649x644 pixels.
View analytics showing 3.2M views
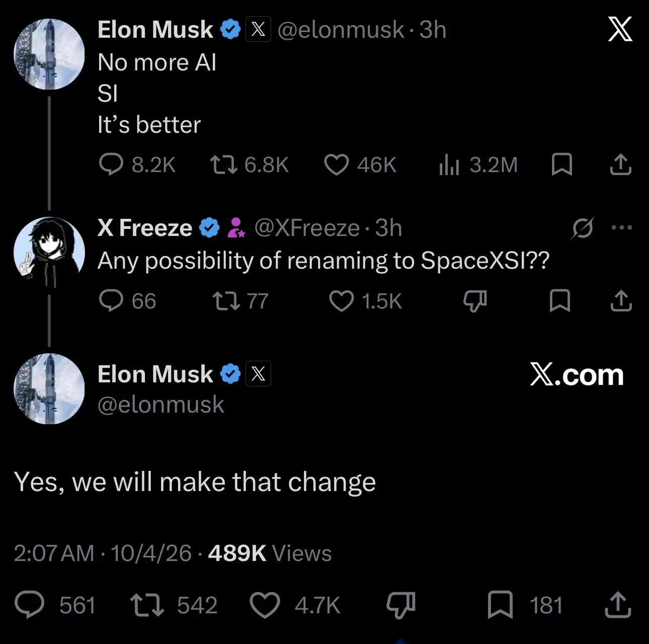click(478, 165)
